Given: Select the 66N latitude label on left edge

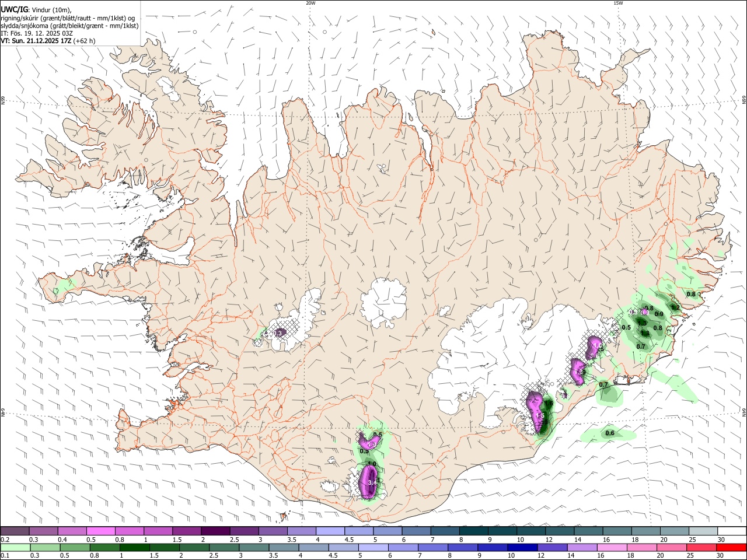Looking at the screenshot, I should (x=3, y=101).
